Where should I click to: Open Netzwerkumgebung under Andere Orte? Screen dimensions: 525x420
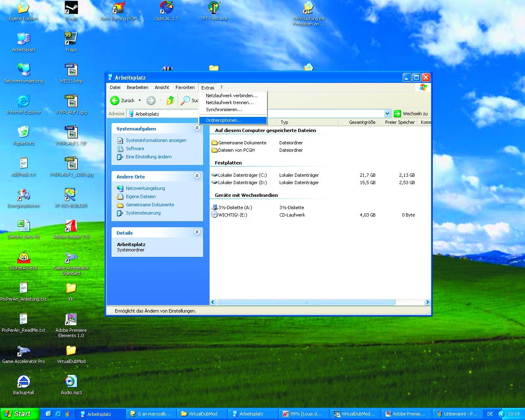coord(145,188)
